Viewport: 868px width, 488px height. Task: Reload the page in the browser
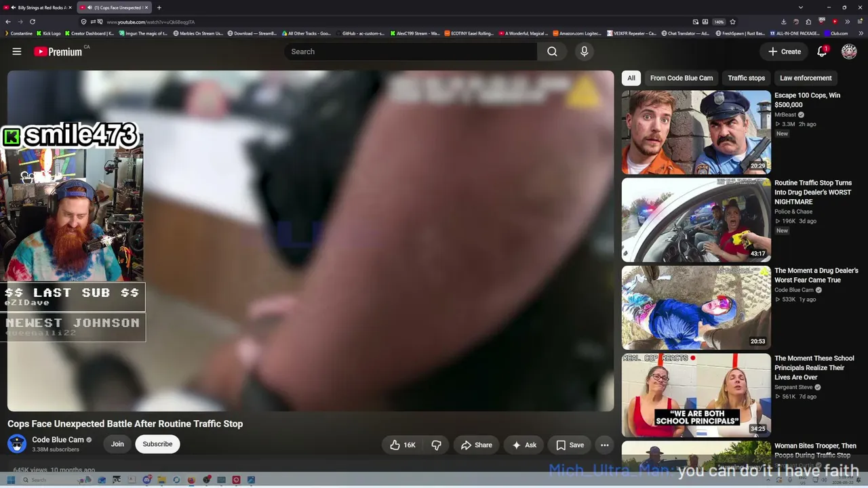pyautogui.click(x=32, y=22)
